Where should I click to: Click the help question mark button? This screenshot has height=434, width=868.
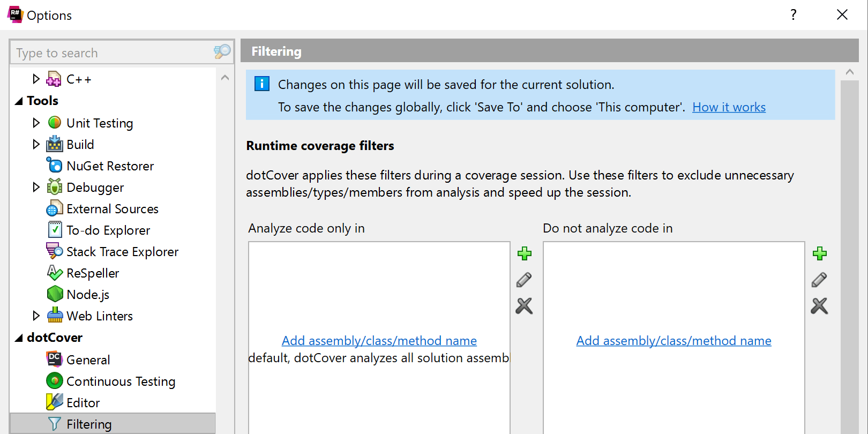pos(794,15)
